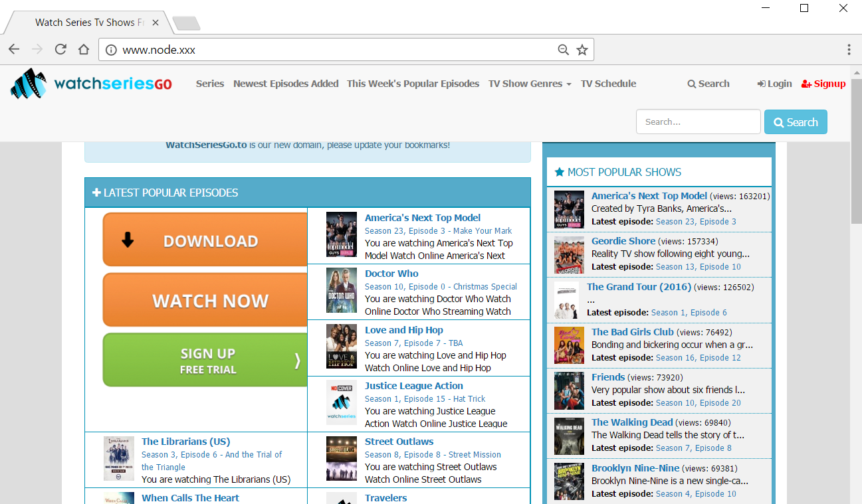The image size is (862, 504).
Task: Open the Justice League Action thumbnail
Action: (x=342, y=402)
